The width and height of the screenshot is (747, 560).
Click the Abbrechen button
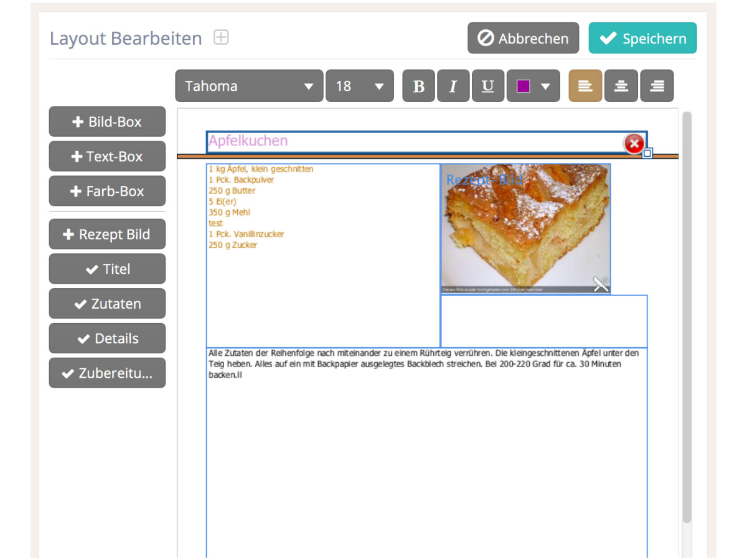(523, 38)
